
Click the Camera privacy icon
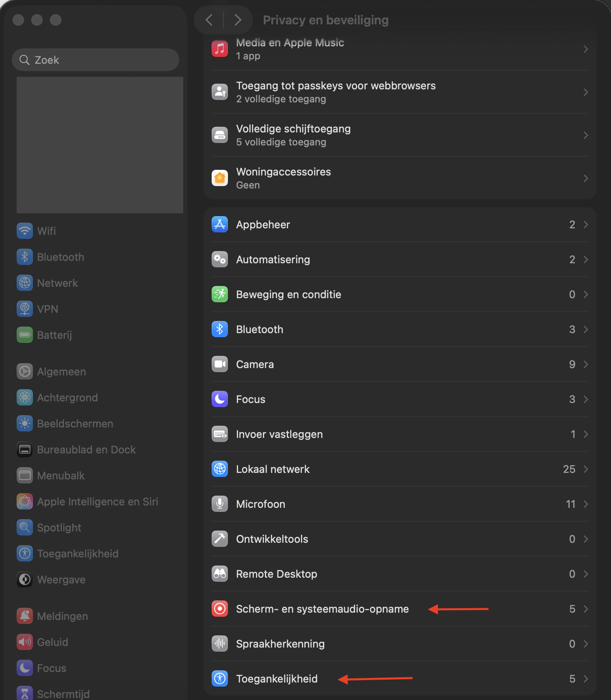(220, 364)
